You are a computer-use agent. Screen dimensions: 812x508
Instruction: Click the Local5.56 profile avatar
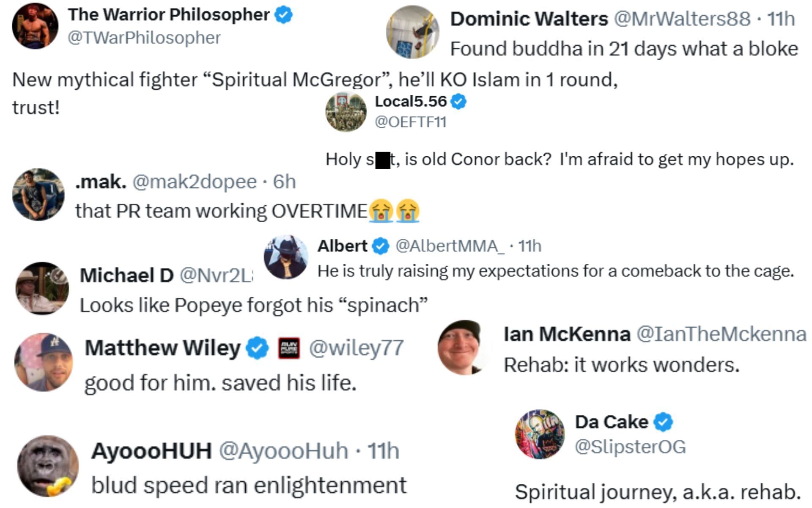point(346,111)
